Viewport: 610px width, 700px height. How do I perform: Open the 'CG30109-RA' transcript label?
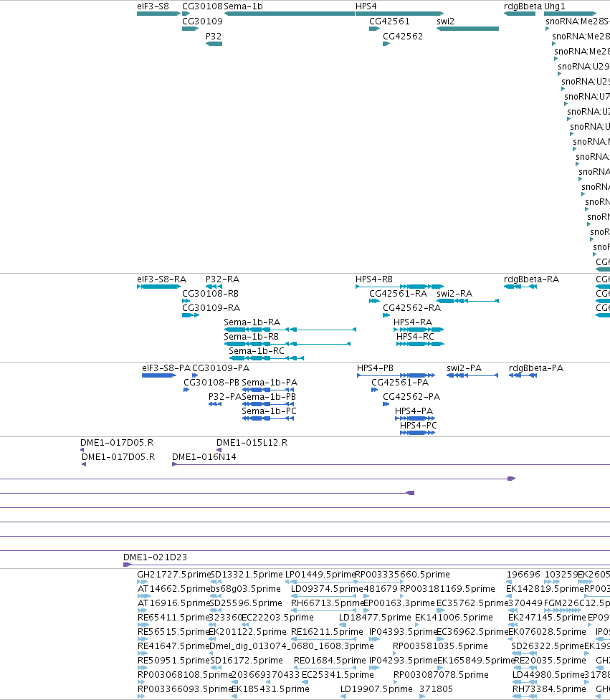point(211,307)
